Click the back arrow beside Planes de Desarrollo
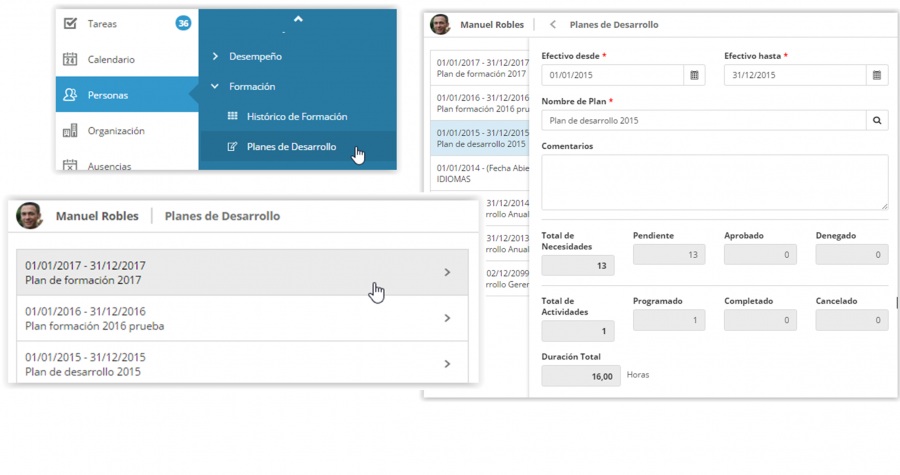 pyautogui.click(x=553, y=25)
